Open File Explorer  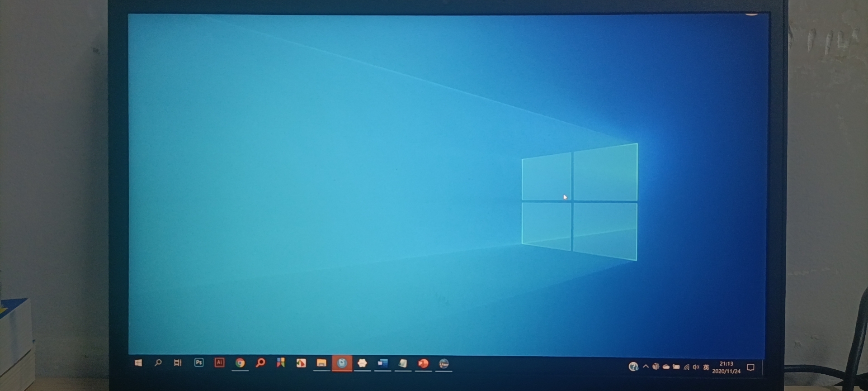point(321,363)
